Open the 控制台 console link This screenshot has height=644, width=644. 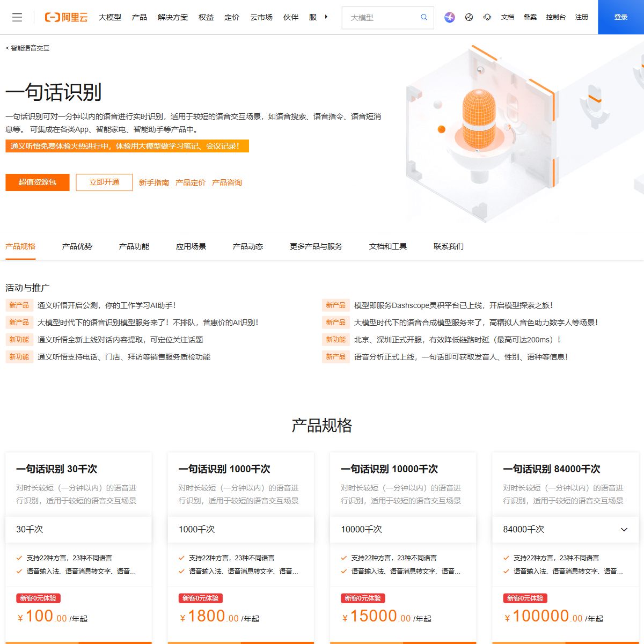coord(556,17)
